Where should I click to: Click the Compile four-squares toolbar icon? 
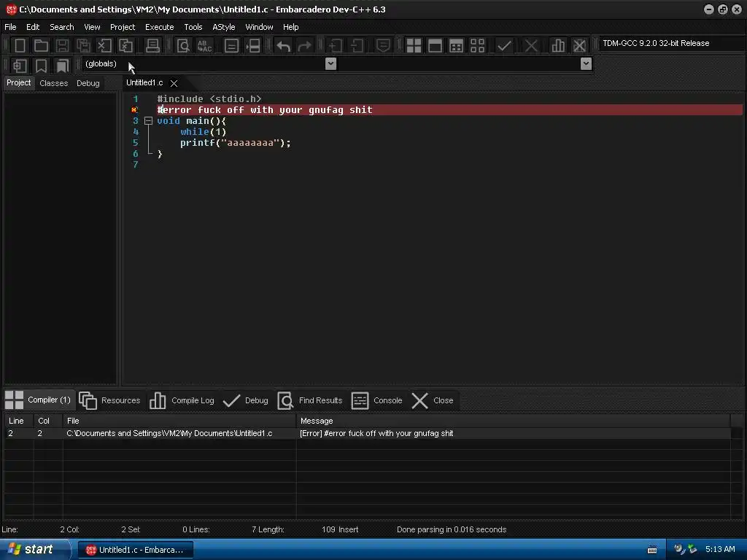coord(414,46)
